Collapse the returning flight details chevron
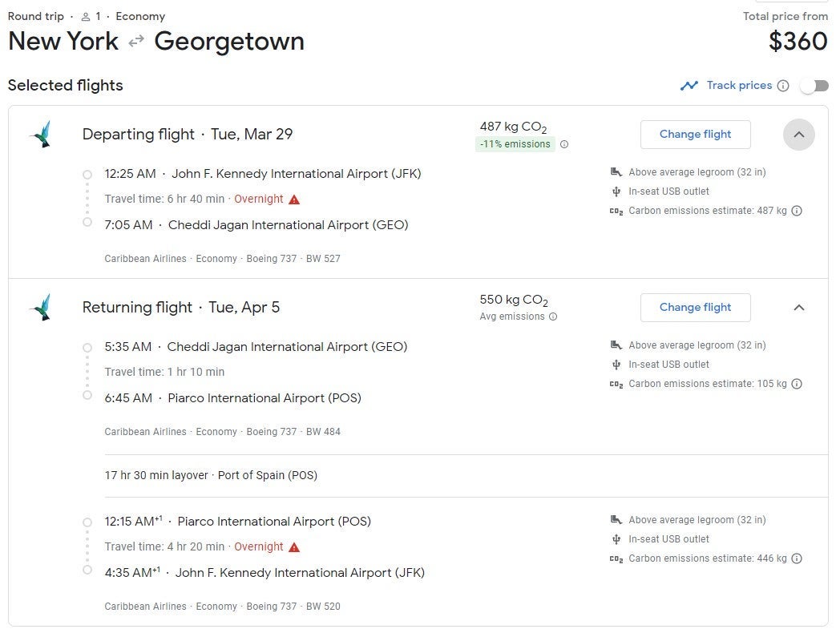Screen dimensions: 840x633 tap(798, 308)
